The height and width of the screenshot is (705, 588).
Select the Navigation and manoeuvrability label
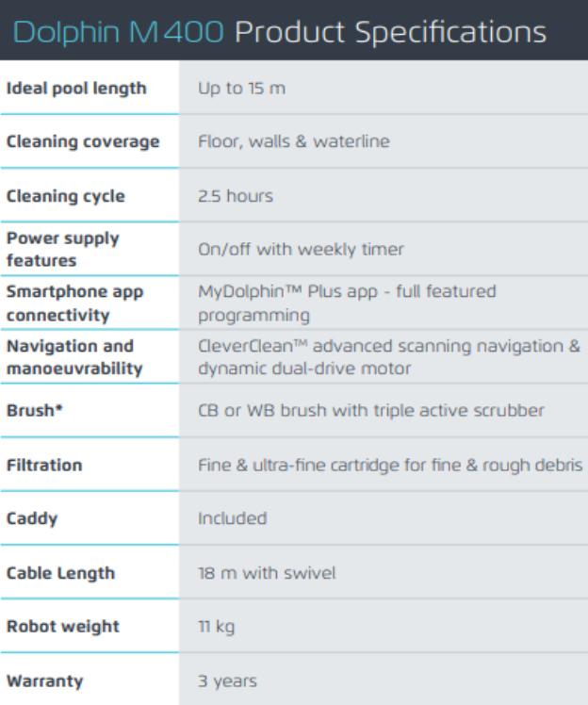tap(73, 356)
